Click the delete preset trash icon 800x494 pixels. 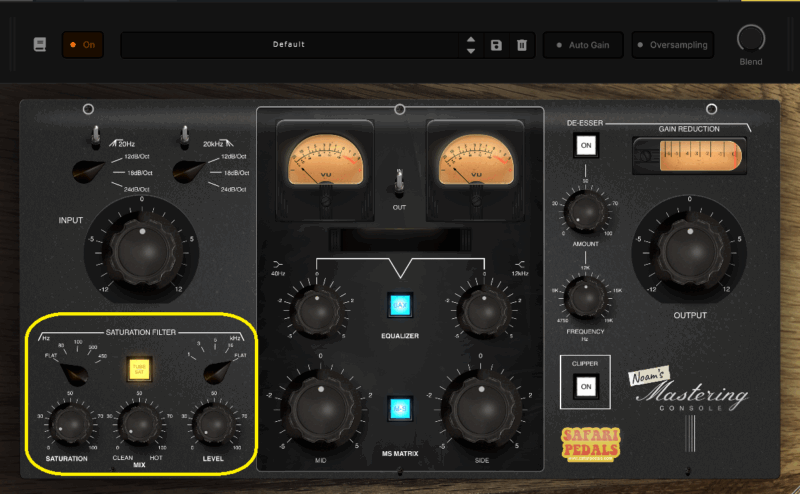521,45
